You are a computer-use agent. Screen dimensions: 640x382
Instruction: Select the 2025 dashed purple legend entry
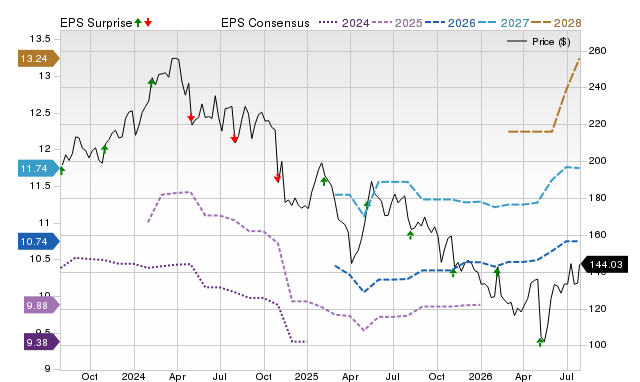pyautogui.click(x=397, y=23)
